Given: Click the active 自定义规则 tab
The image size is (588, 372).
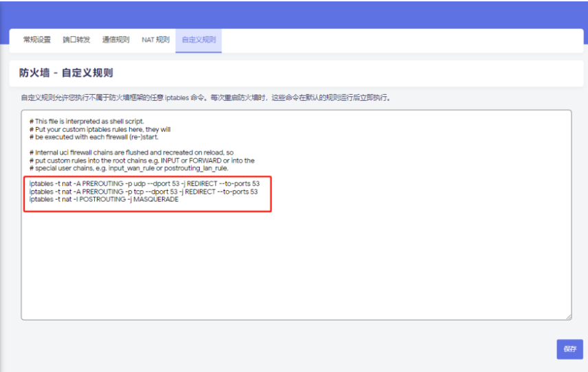Looking at the screenshot, I should coord(198,40).
